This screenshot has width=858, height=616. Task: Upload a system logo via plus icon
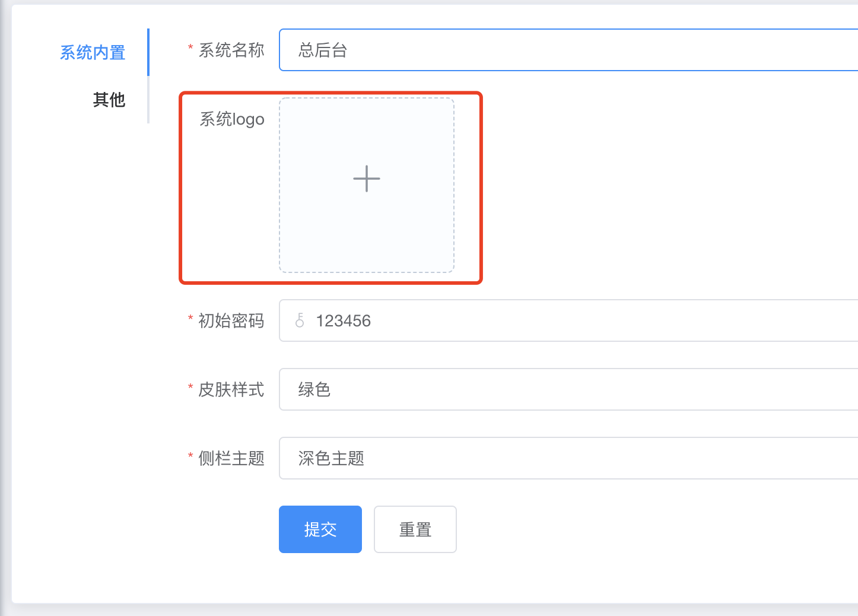367,179
